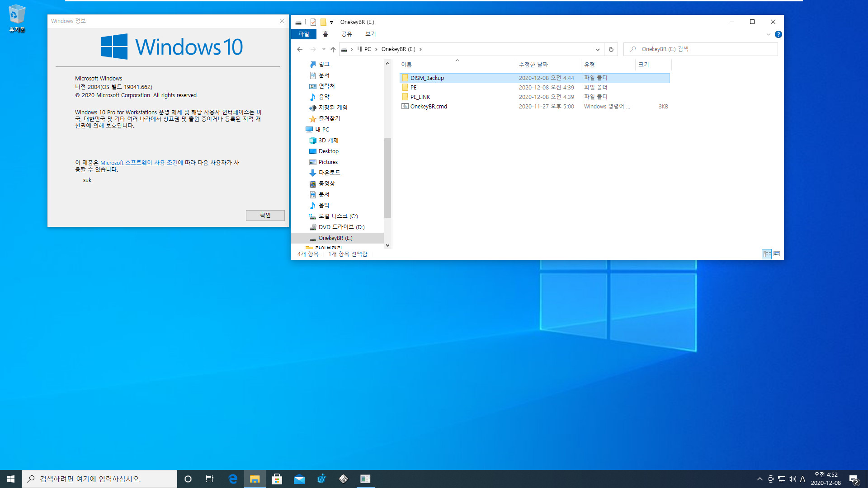This screenshot has height=488, width=868.
Task: Open Windows Start menu
Action: point(11,479)
